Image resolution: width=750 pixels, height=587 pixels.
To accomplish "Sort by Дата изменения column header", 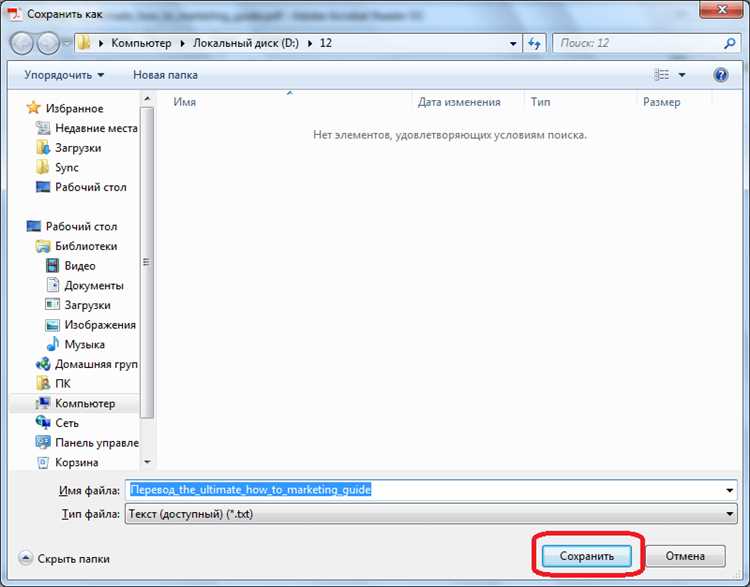I will (x=459, y=102).
